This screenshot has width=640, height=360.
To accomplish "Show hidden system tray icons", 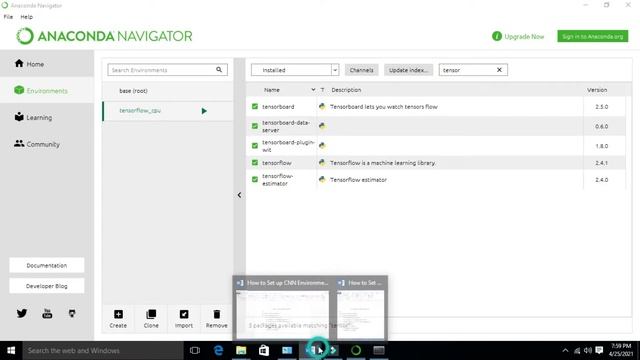I will click(x=565, y=351).
